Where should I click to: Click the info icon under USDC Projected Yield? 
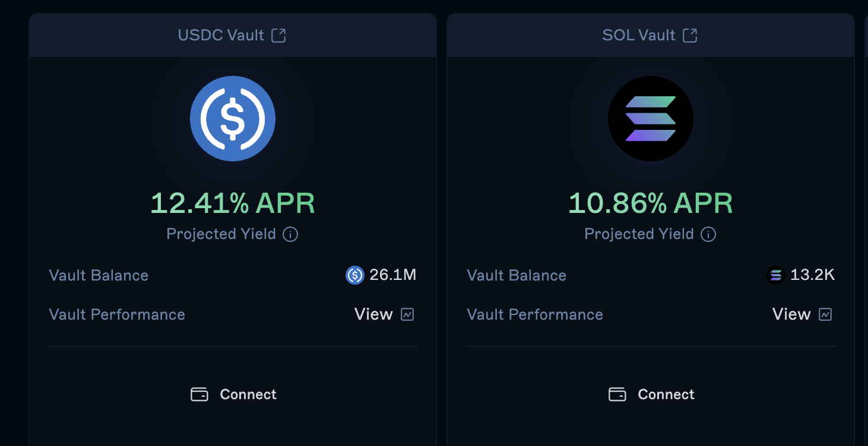point(290,234)
